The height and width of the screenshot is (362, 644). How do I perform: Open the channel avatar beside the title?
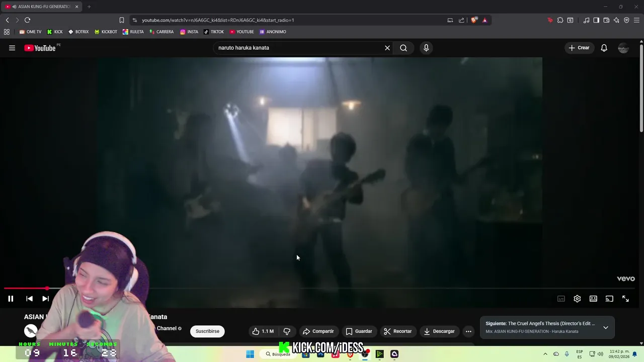click(31, 330)
